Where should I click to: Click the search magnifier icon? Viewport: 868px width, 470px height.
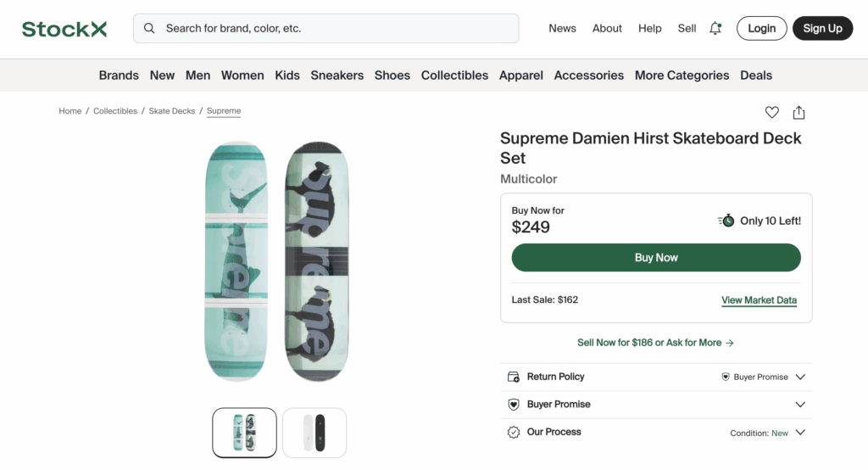click(x=149, y=28)
